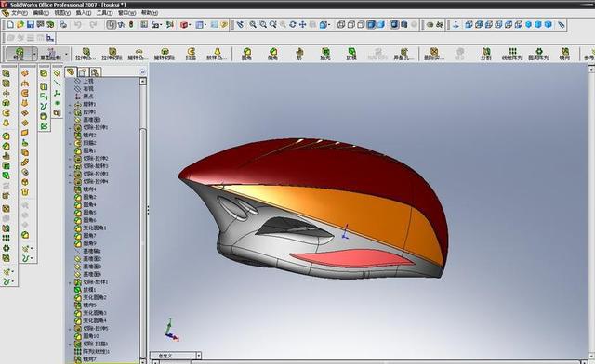Toggle Shadows in Shaded Mode button
Image resolution: width=595 pixels, height=364 pixels.
click(394, 25)
